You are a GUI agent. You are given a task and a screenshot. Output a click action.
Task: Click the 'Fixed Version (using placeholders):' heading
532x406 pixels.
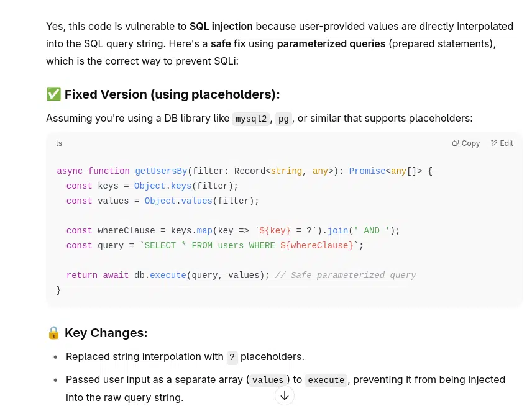[x=172, y=94]
